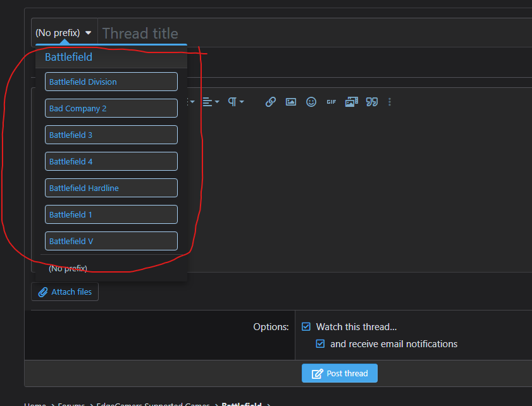
Task: Open Battlefield breadcrumb link
Action: (242, 403)
